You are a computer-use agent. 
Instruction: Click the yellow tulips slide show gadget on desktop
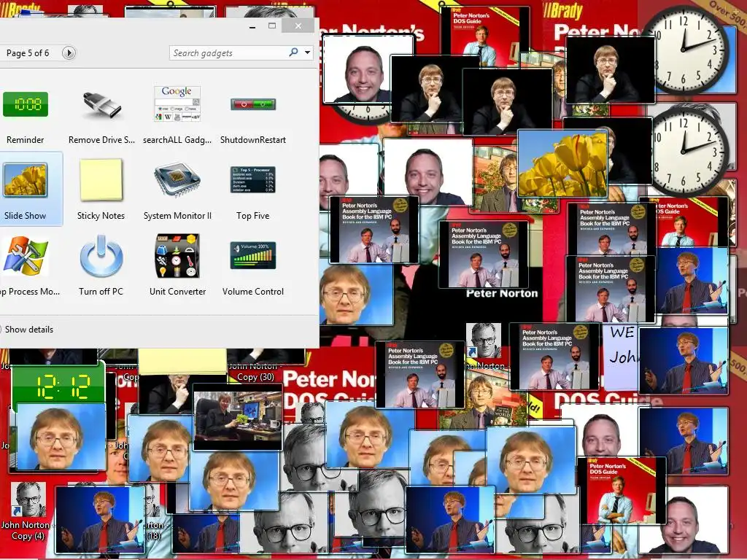click(562, 164)
